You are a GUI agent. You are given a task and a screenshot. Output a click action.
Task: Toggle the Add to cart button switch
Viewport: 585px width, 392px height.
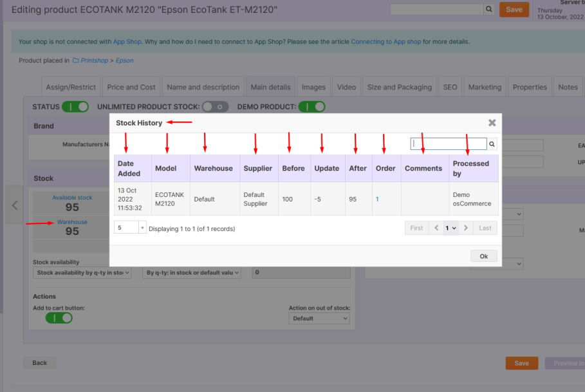click(x=59, y=318)
